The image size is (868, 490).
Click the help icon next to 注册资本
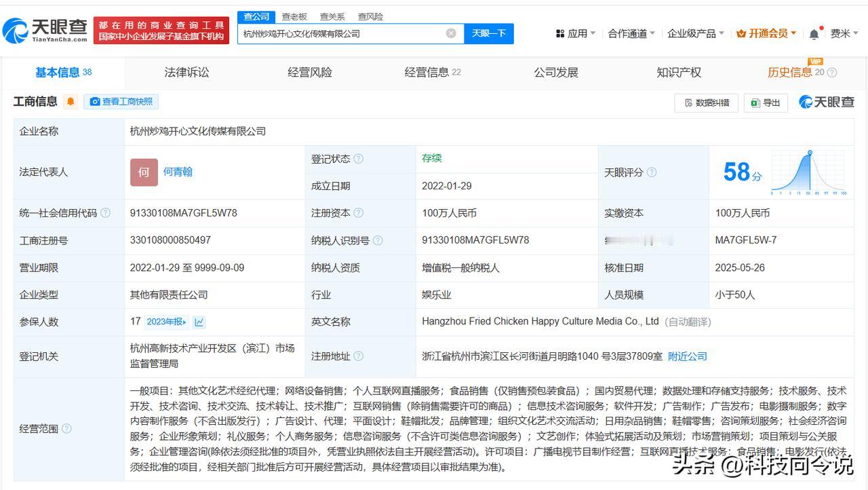pyautogui.click(x=358, y=213)
